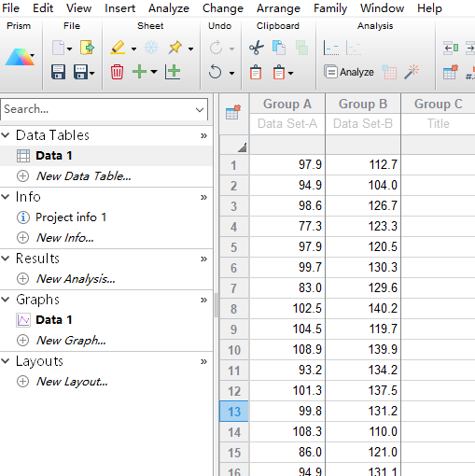Collapse the Results section
This screenshot has height=476, width=475.
(x=6, y=259)
